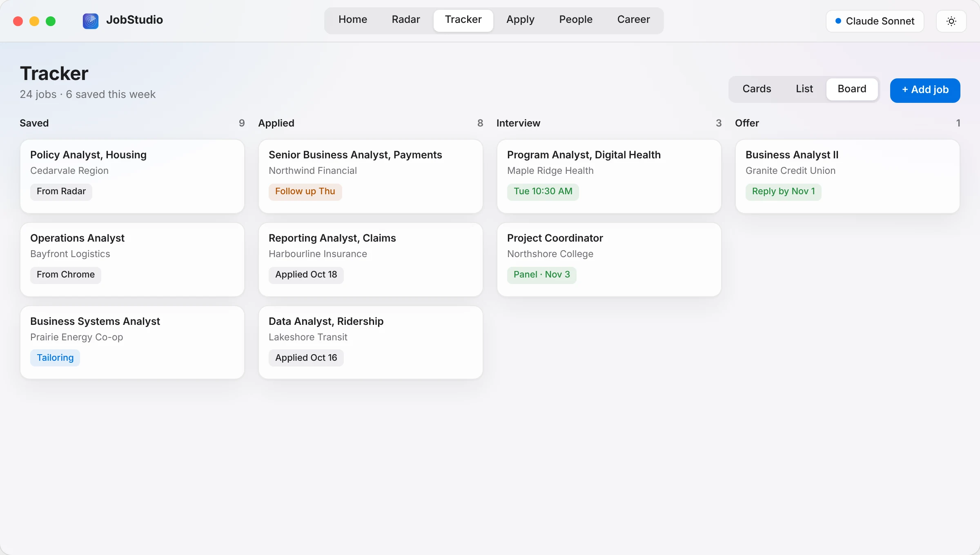Open the Business Systems Analyst card

132,342
